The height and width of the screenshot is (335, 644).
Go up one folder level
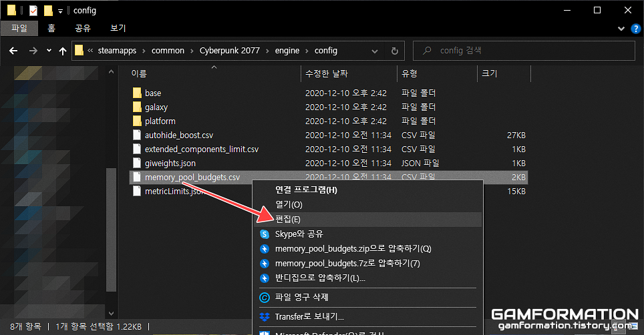62,51
